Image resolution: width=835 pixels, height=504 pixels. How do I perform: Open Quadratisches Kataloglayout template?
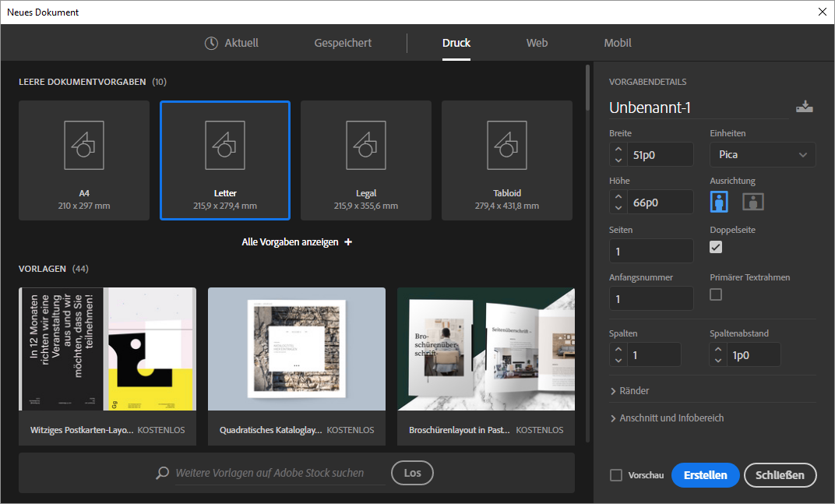point(297,367)
